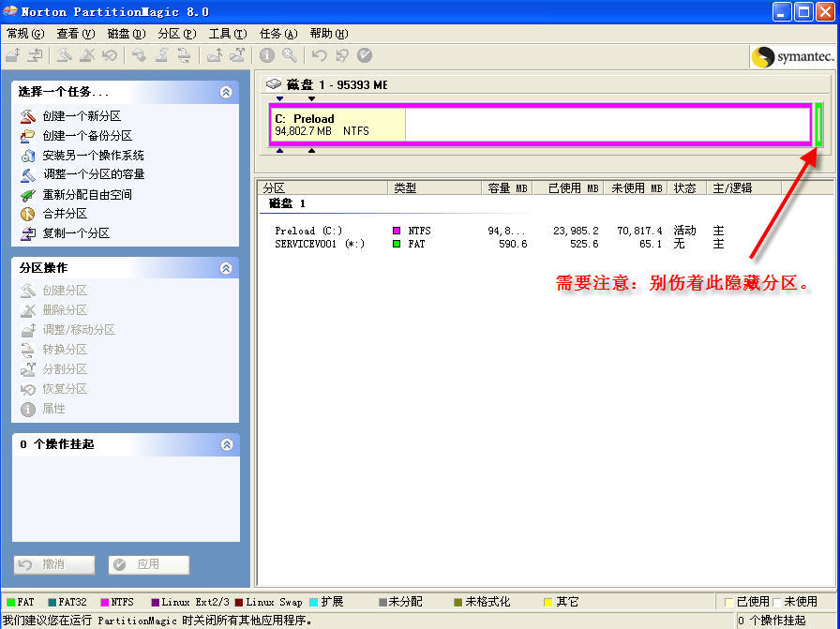Open the 复制一个分区 task link
Viewport: 840px width, 629px height.
point(76,233)
